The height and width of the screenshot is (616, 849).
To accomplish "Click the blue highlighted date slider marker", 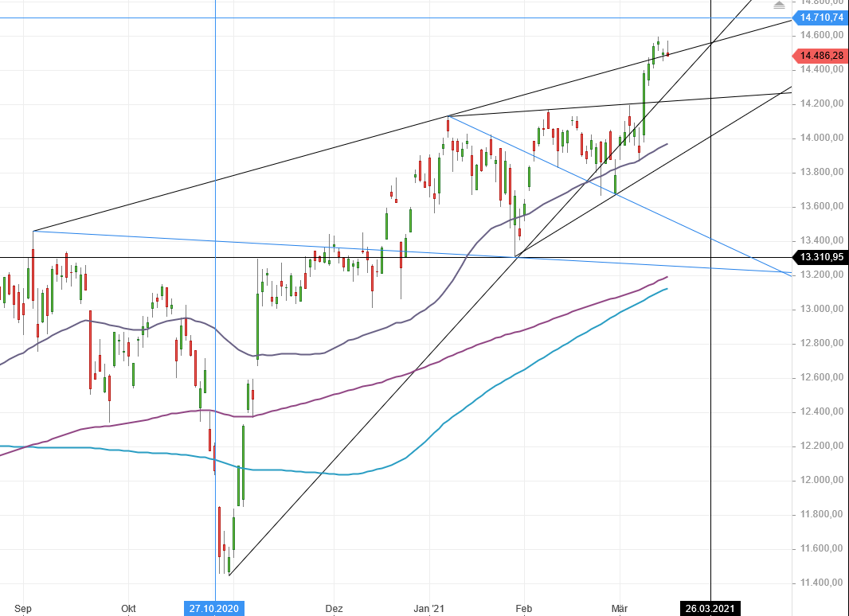I will coord(214,609).
